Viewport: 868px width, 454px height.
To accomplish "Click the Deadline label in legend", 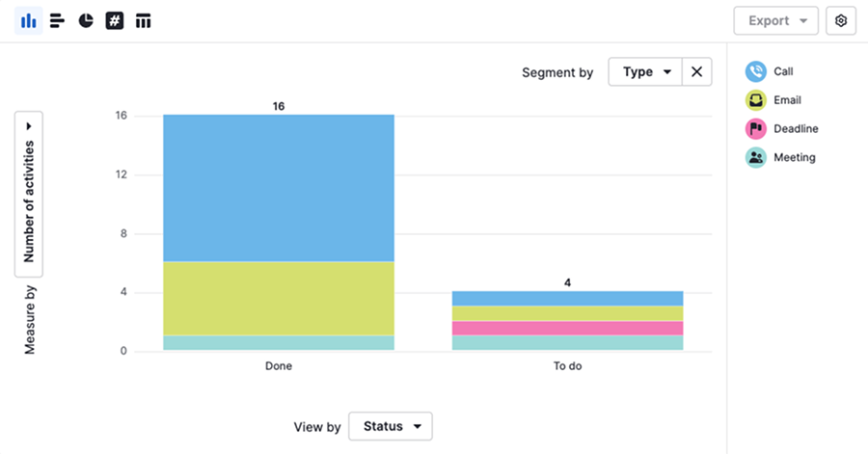I will pyautogui.click(x=797, y=129).
